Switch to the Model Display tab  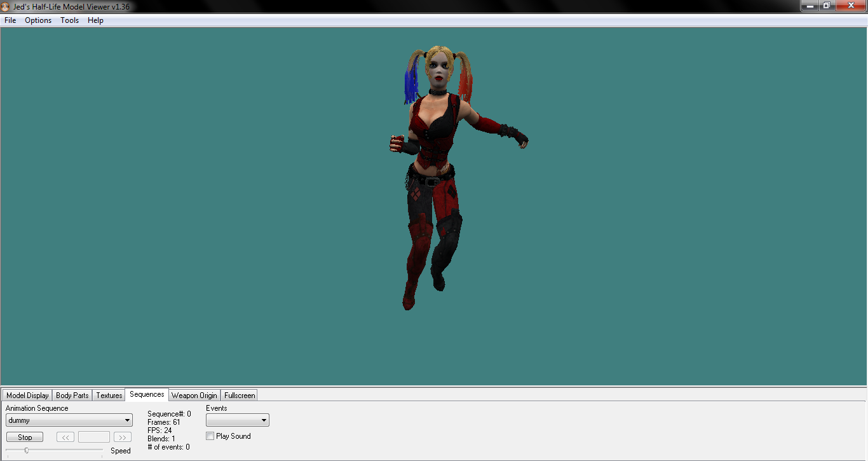pyautogui.click(x=27, y=396)
